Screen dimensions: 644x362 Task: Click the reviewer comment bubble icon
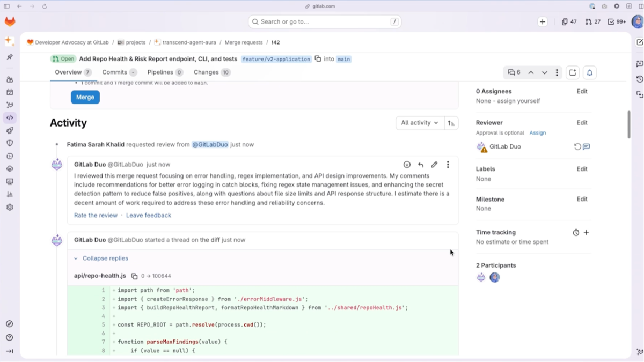click(x=587, y=146)
